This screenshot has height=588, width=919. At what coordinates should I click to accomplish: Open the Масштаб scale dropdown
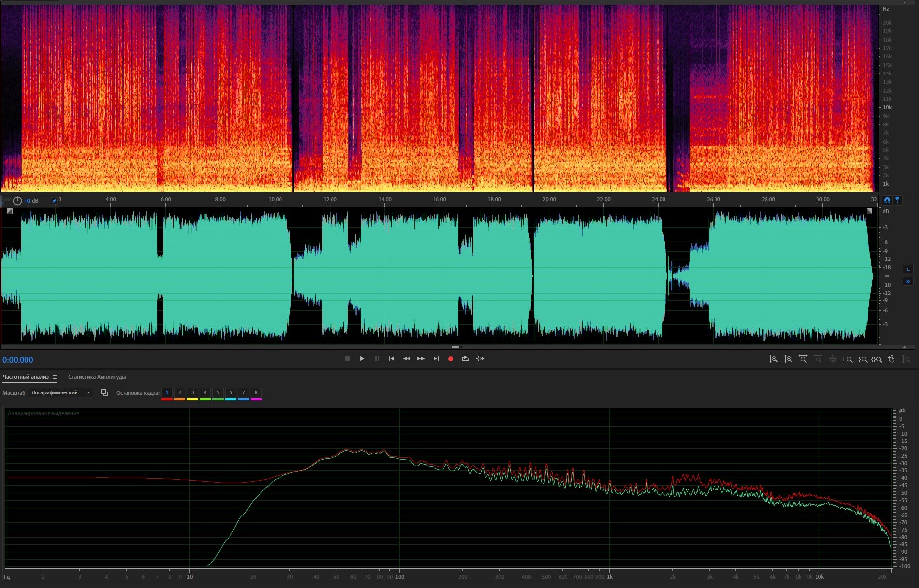60,392
